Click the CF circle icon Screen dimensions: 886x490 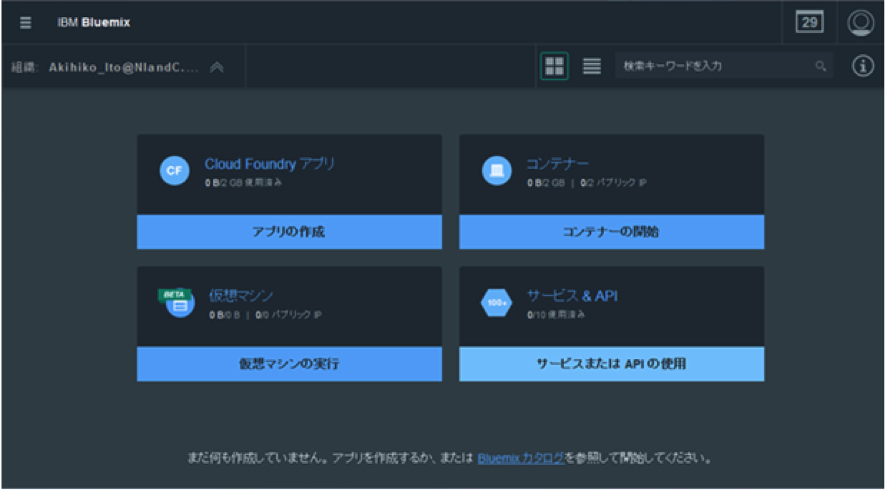pyautogui.click(x=174, y=171)
